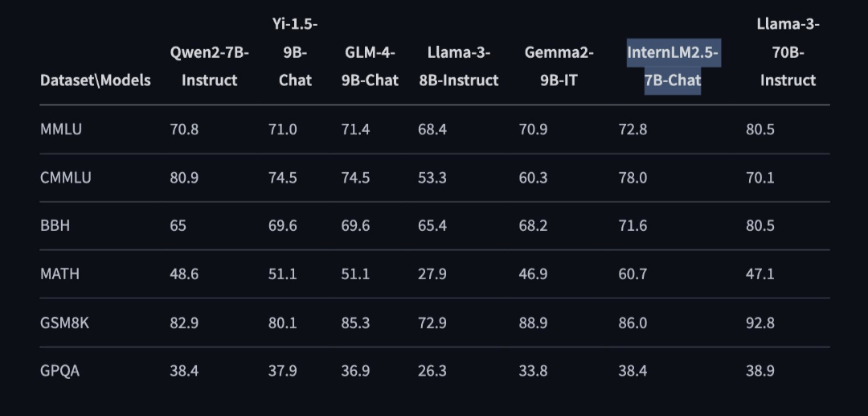Screen dimensions: 868x416
Task: Click the MATH score 60.7 cell
Action: [633, 274]
